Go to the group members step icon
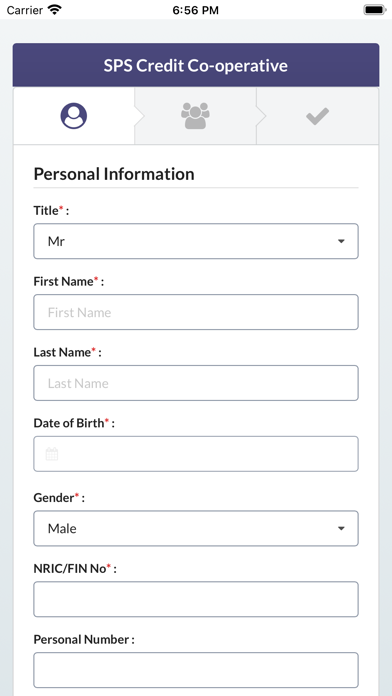392x696 pixels. 195,116
